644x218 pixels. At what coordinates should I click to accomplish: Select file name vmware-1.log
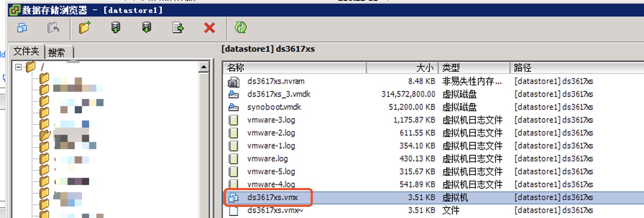(x=271, y=146)
